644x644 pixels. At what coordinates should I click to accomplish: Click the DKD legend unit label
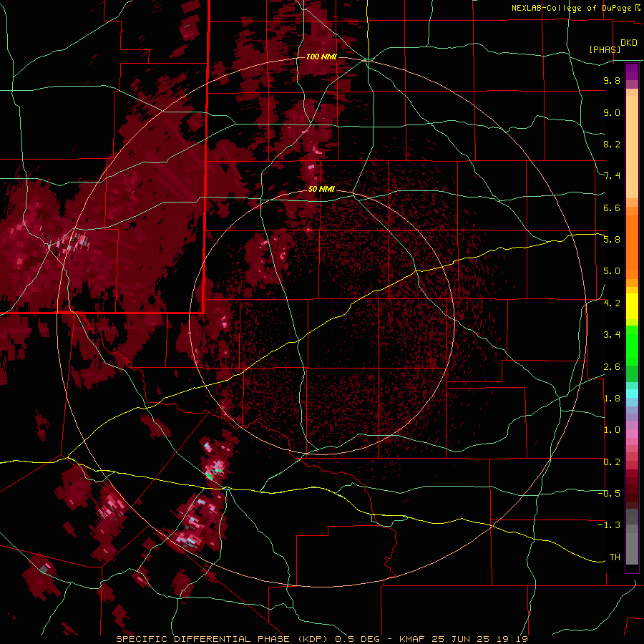pyautogui.click(x=629, y=43)
